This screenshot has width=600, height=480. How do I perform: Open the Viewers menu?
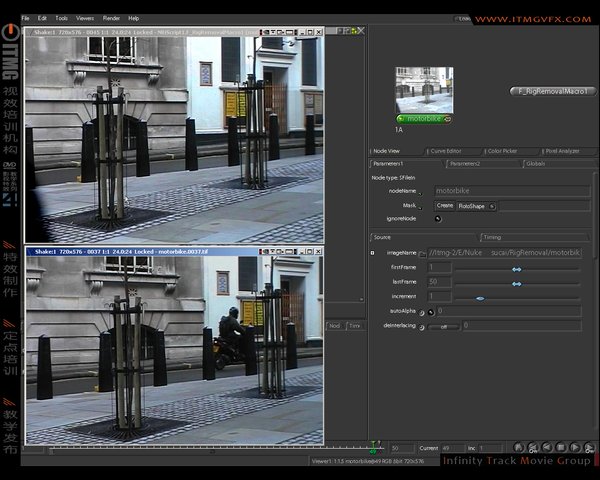point(85,18)
